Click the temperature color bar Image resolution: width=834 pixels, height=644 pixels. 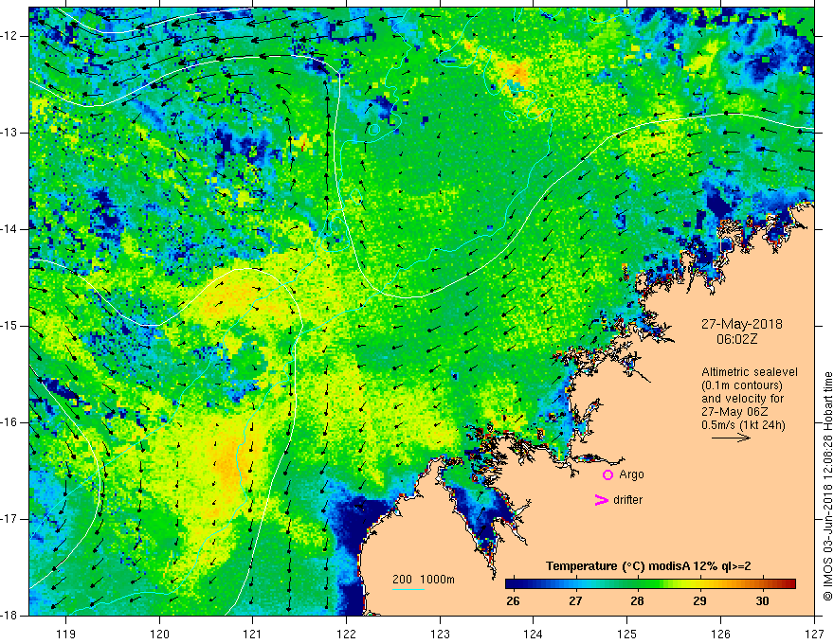click(x=650, y=583)
